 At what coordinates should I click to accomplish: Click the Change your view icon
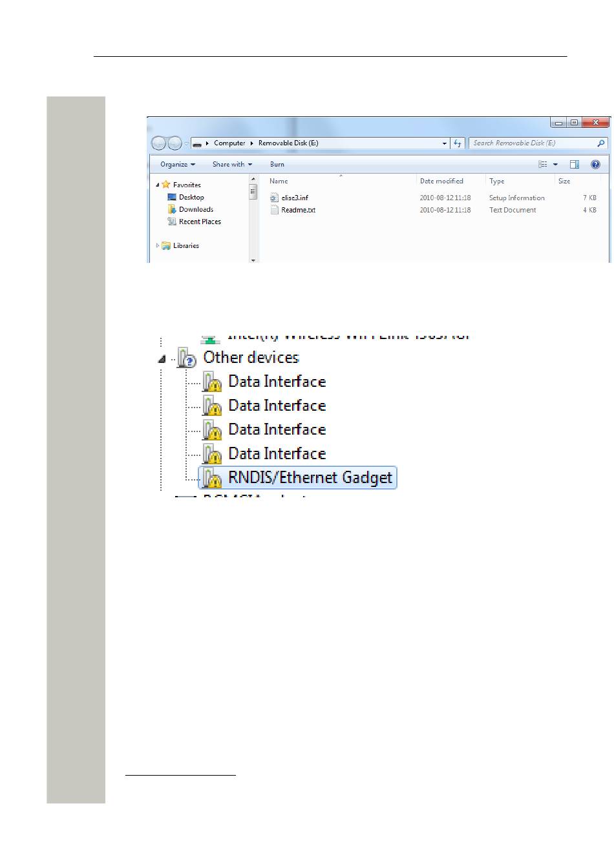(543, 164)
